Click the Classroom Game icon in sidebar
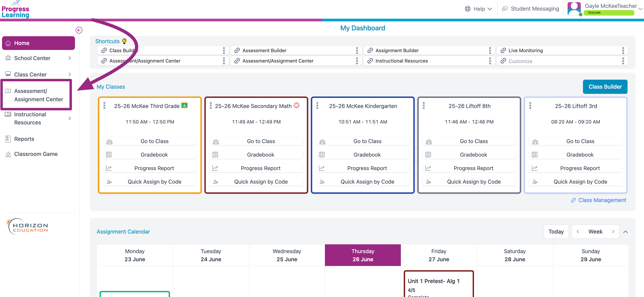Screen dimensions: 644x297 tap(8, 154)
